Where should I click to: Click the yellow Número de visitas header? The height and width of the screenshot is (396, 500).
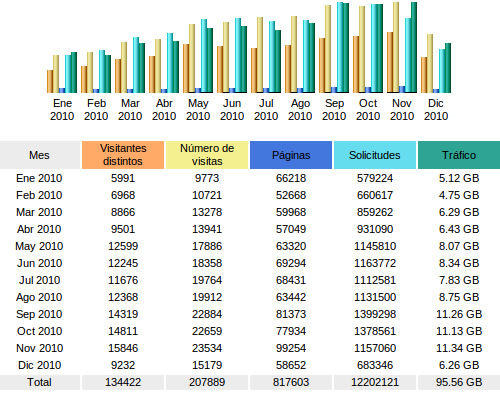point(207,155)
